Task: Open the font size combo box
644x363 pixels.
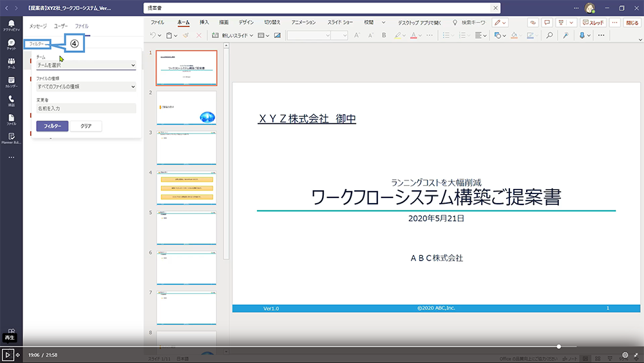Action: [x=339, y=35]
